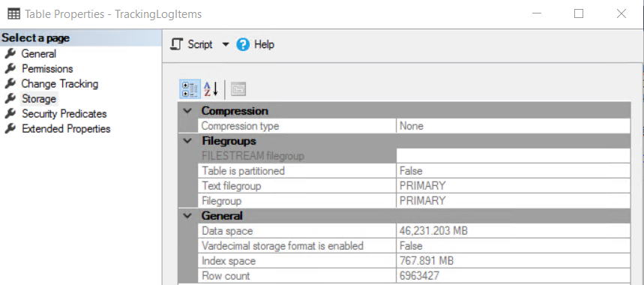The height and width of the screenshot is (285, 644).
Task: Collapse the Filegroups section
Action: (x=187, y=141)
